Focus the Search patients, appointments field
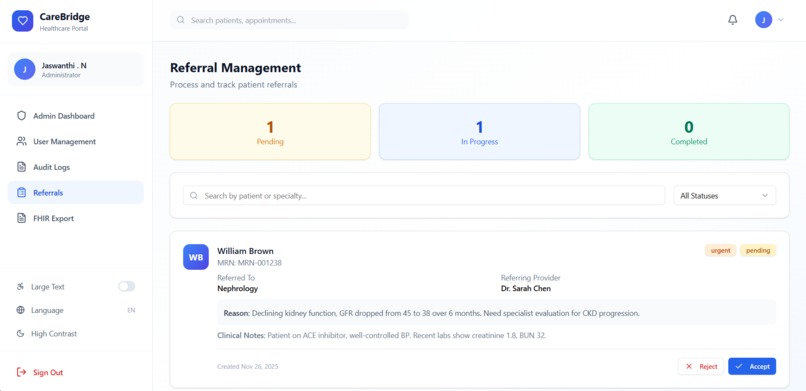 (x=289, y=20)
